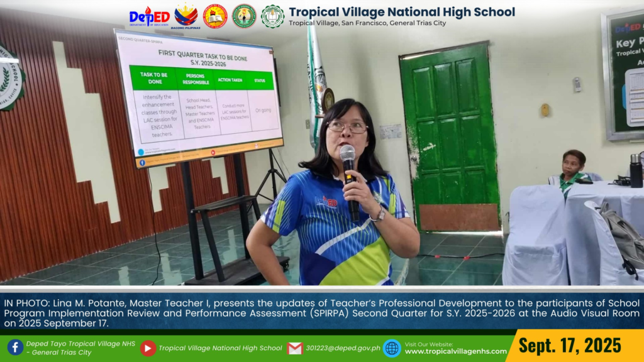Click the Bagong Pilipinas logo
Image resolution: width=644 pixels, height=362 pixels.
tap(186, 16)
